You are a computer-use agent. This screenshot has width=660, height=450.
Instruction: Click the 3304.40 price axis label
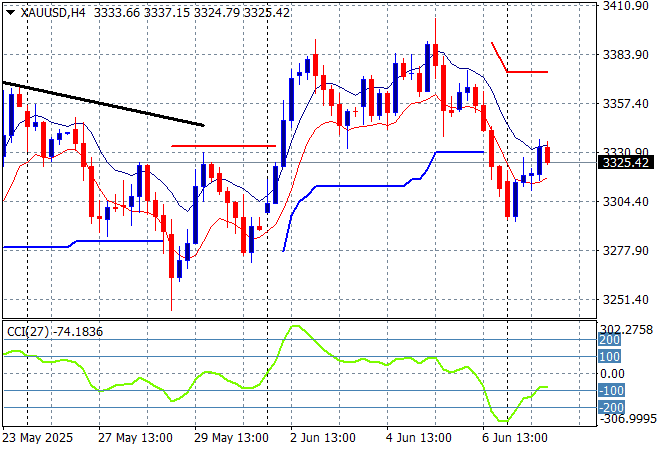(625, 202)
